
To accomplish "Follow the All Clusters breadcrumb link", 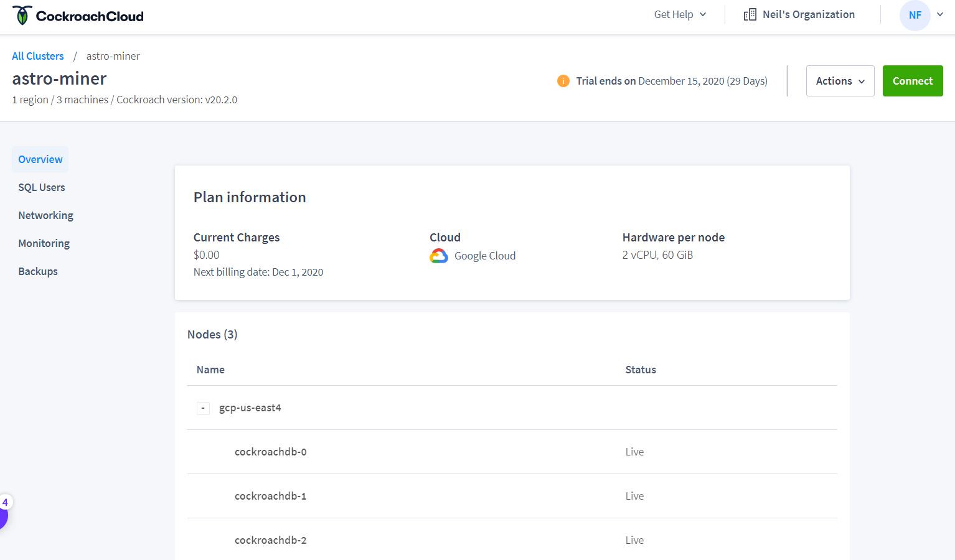I will 38,56.
